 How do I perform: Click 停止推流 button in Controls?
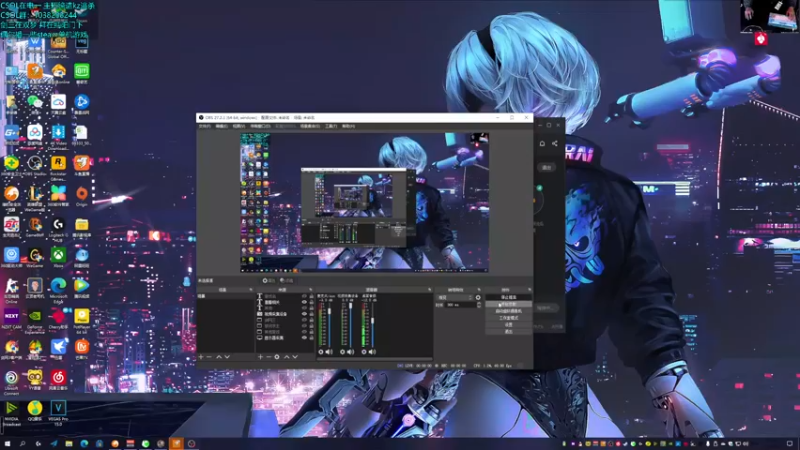click(x=509, y=297)
